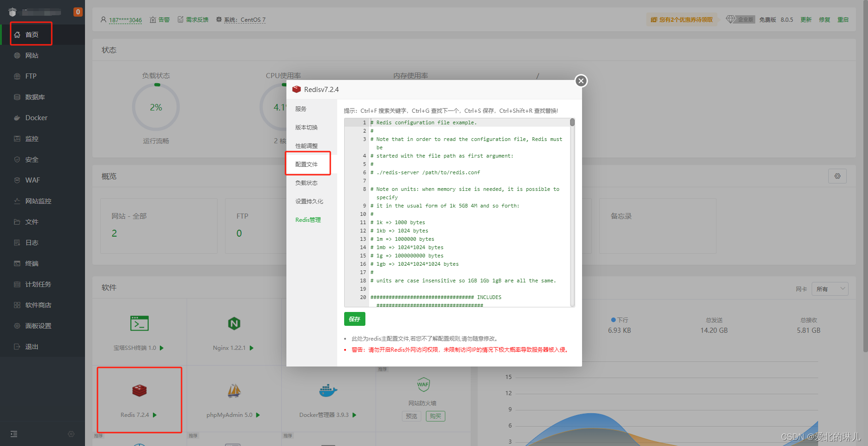Viewport: 868px width, 446px height.
Task: Click the 购买 button under 网站防火墙
Action: (x=436, y=416)
